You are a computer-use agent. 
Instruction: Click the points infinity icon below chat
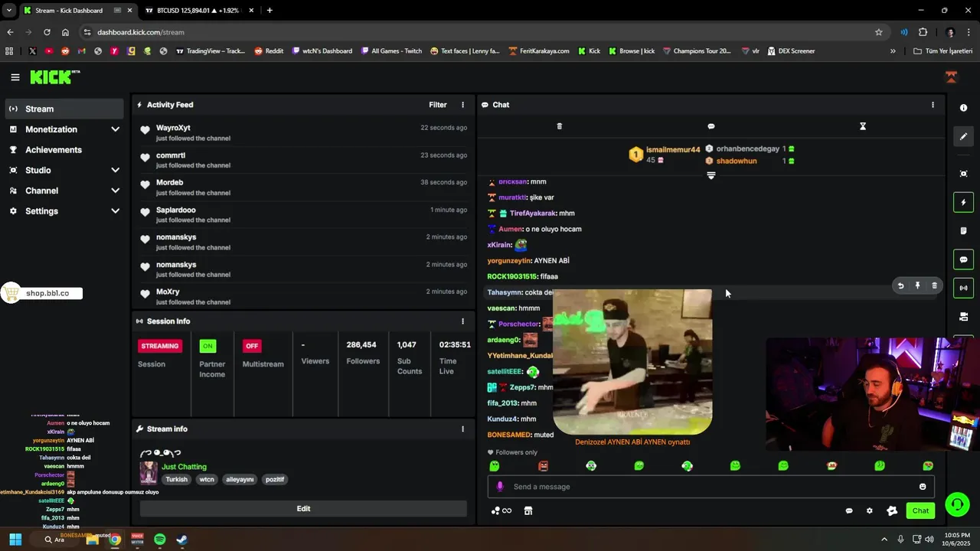point(501,511)
